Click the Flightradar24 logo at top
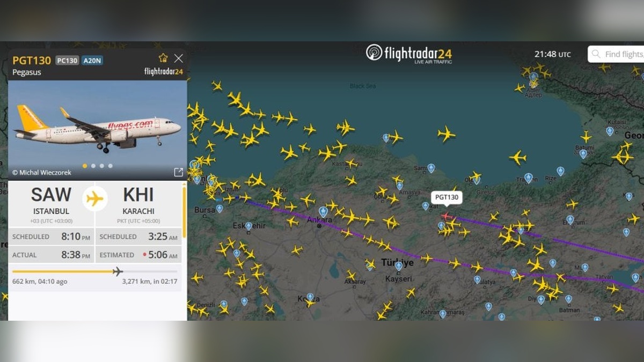Screen dimensions: 644x362 pyautogui.click(x=409, y=54)
